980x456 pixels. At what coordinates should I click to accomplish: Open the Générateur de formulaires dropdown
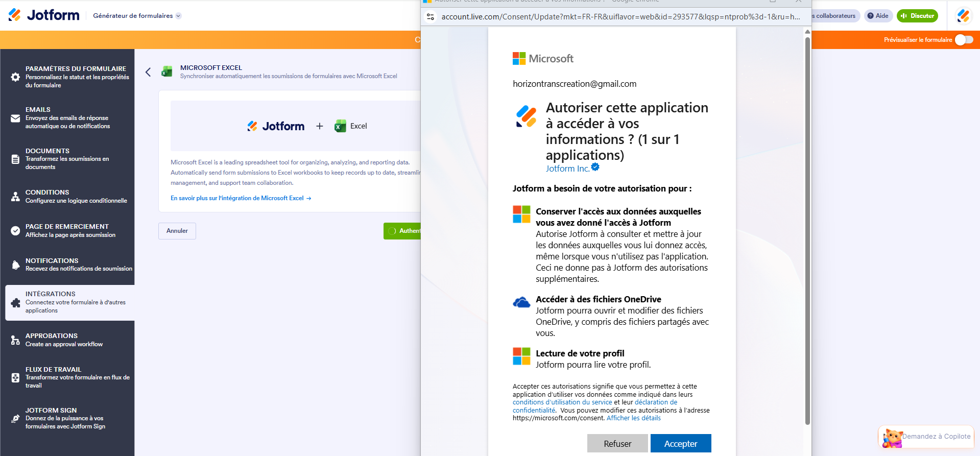point(137,16)
